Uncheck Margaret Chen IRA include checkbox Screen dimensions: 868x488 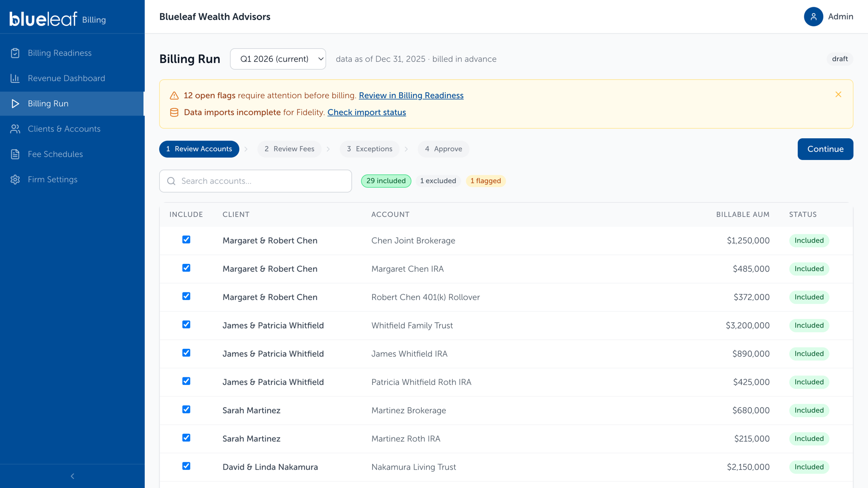186,268
